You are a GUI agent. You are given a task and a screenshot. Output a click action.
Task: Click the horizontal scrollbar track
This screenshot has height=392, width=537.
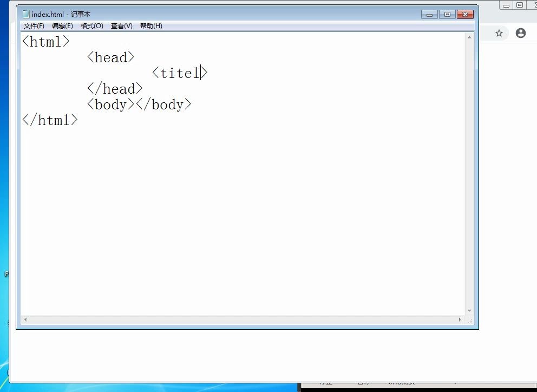point(244,320)
